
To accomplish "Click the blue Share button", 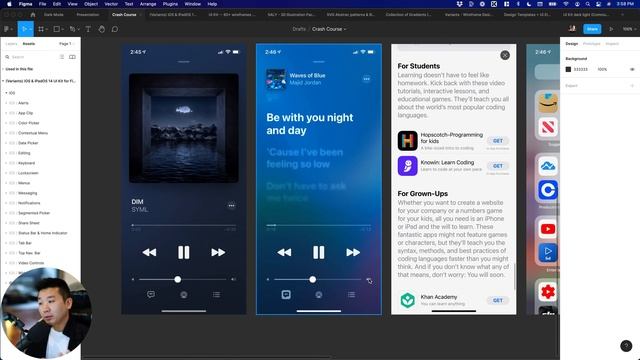I will click(592, 29).
